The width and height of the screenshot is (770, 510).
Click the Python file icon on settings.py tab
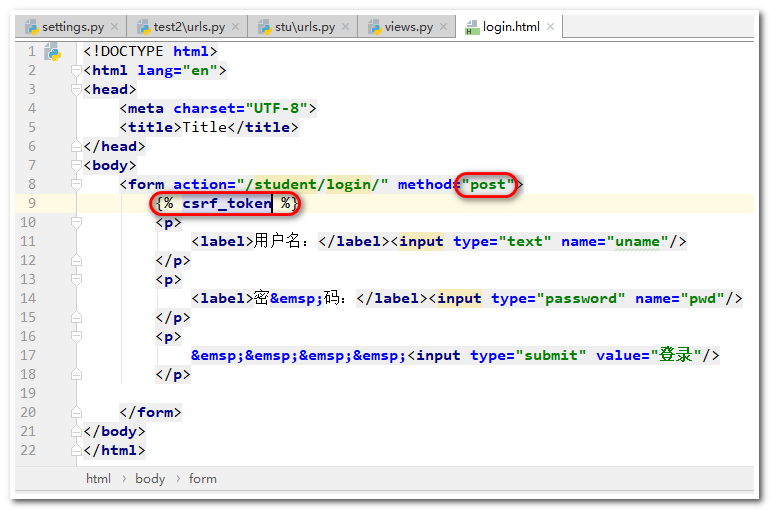[x=32, y=27]
